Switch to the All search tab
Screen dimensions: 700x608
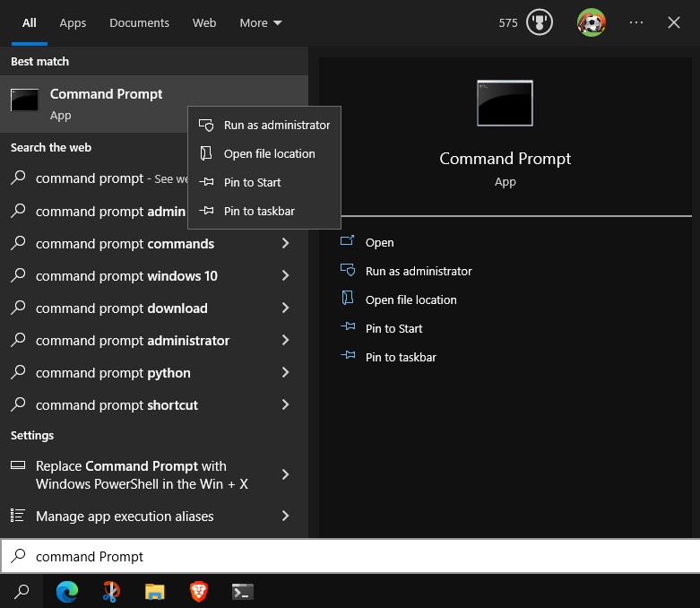(30, 22)
